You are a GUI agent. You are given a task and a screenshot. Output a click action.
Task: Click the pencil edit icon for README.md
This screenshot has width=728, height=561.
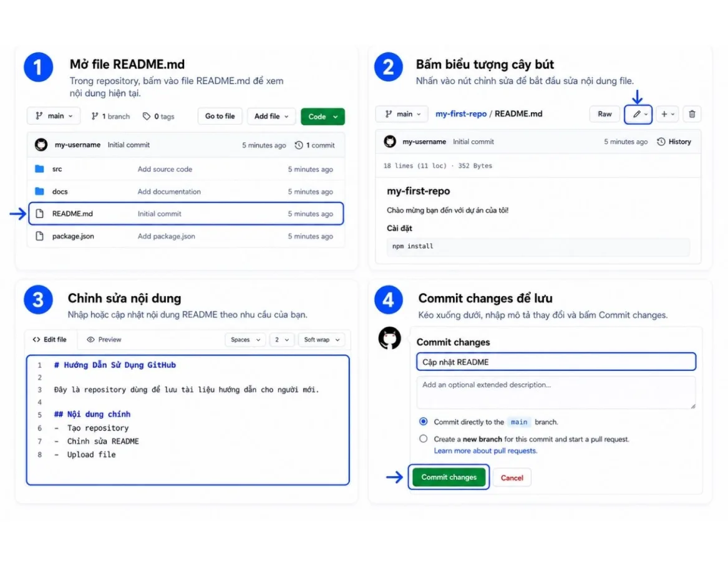pos(636,114)
